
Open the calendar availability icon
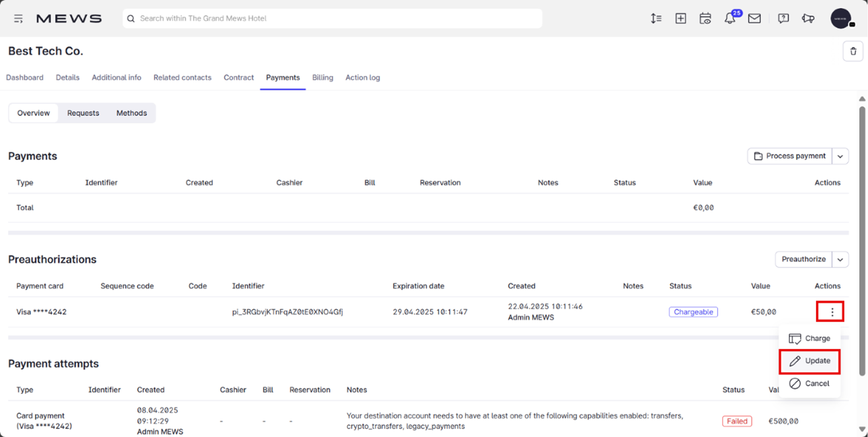pyautogui.click(x=705, y=19)
